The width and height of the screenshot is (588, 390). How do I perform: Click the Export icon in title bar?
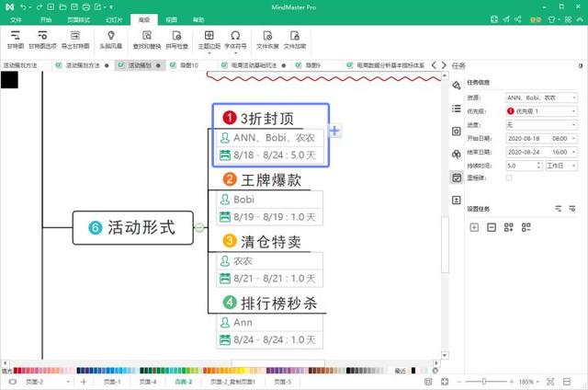click(99, 7)
